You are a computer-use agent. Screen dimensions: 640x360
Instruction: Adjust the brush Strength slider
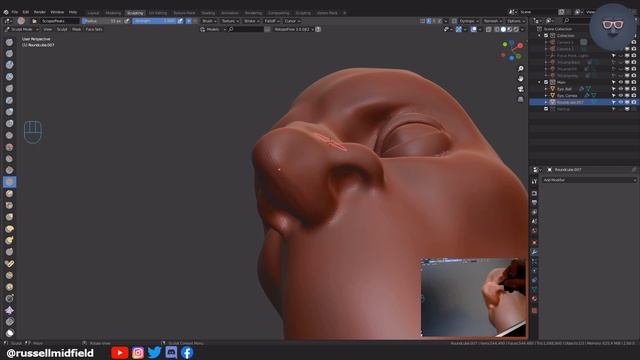point(155,21)
